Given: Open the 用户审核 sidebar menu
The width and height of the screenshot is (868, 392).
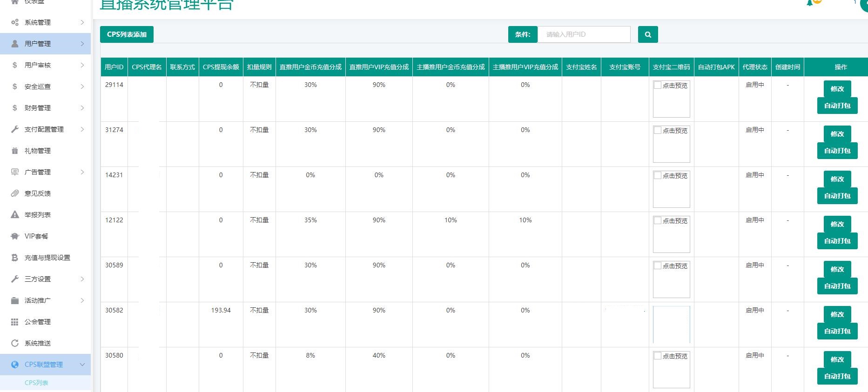Looking at the screenshot, I should click(x=38, y=65).
